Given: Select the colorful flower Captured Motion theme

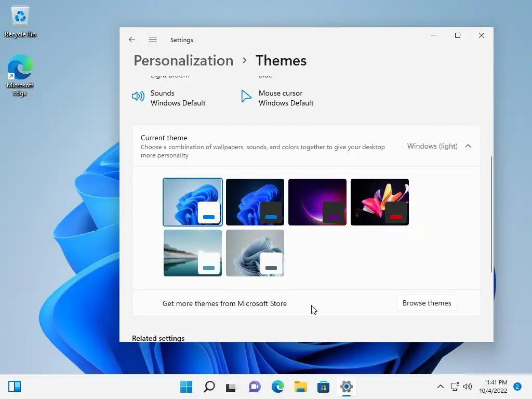Looking at the screenshot, I should point(380,202).
